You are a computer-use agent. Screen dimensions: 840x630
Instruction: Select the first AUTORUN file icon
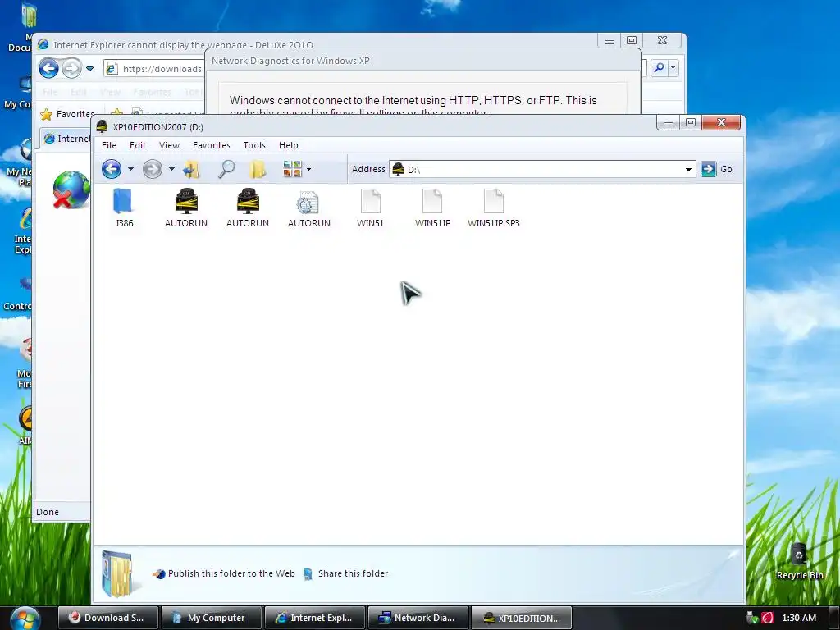[186, 208]
